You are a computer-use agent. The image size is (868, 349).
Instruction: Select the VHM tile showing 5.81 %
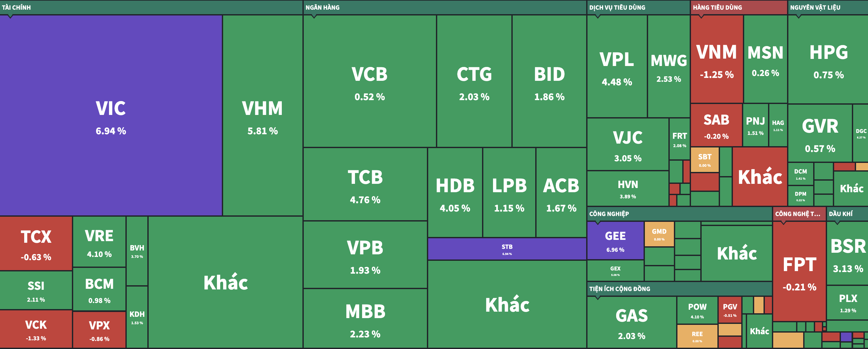pos(262,115)
